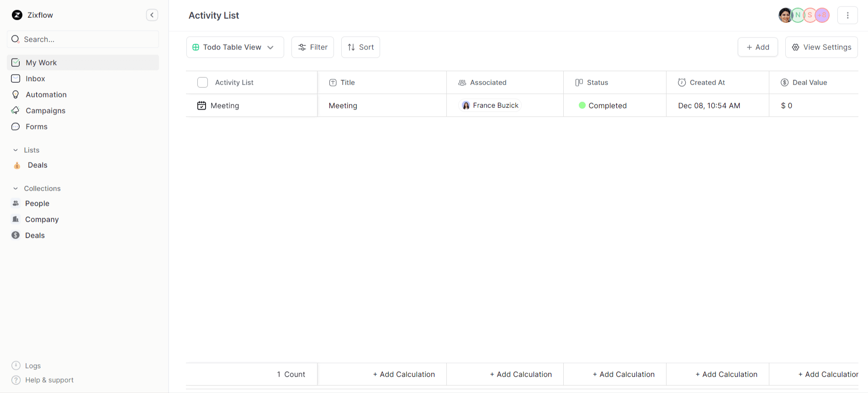
Task: Open View Settings
Action: point(821,47)
